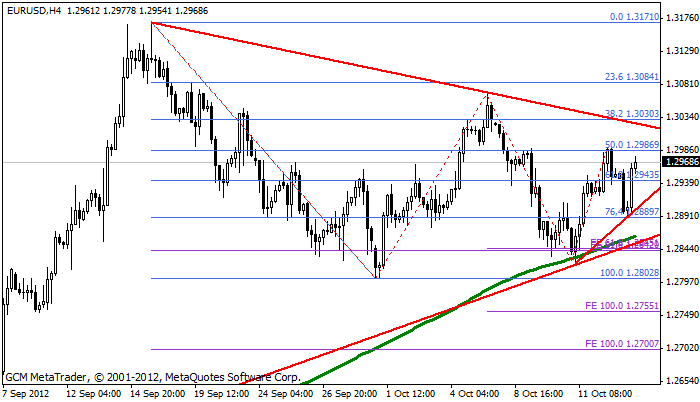Image resolution: width=700 pixels, height=402 pixels.
Task: Click the '11 Oct 08:00' time label
Action: point(605,394)
